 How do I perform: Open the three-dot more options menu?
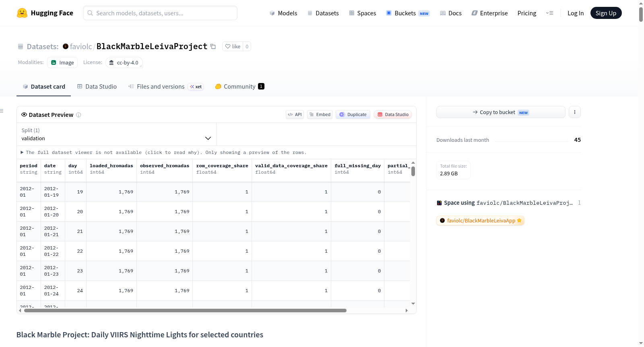(575, 112)
